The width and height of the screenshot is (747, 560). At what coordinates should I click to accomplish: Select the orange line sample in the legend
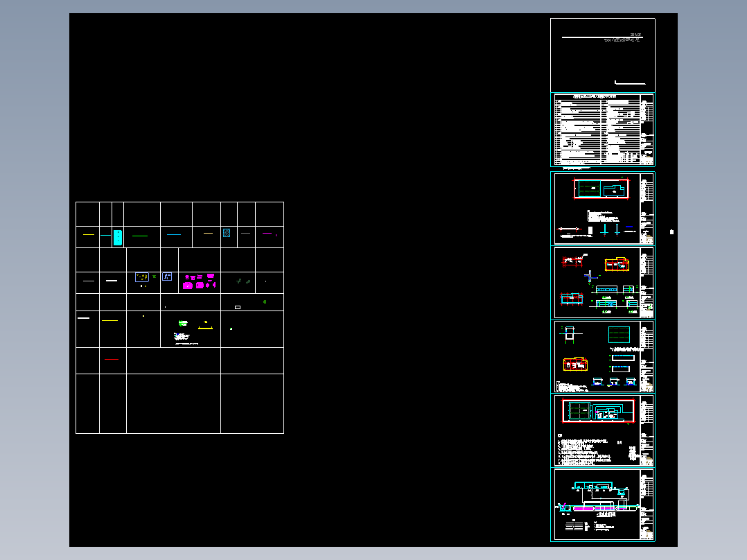208,233
